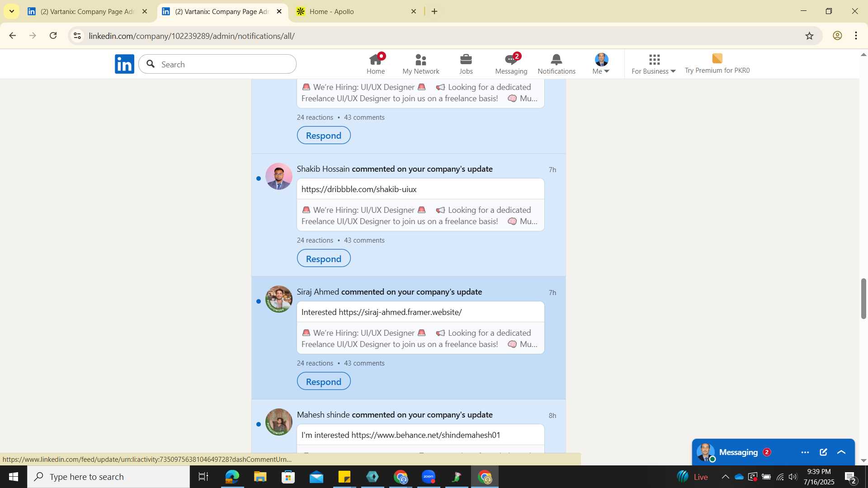
Task: Click 24 reactions under Shakib's notification
Action: point(315,240)
